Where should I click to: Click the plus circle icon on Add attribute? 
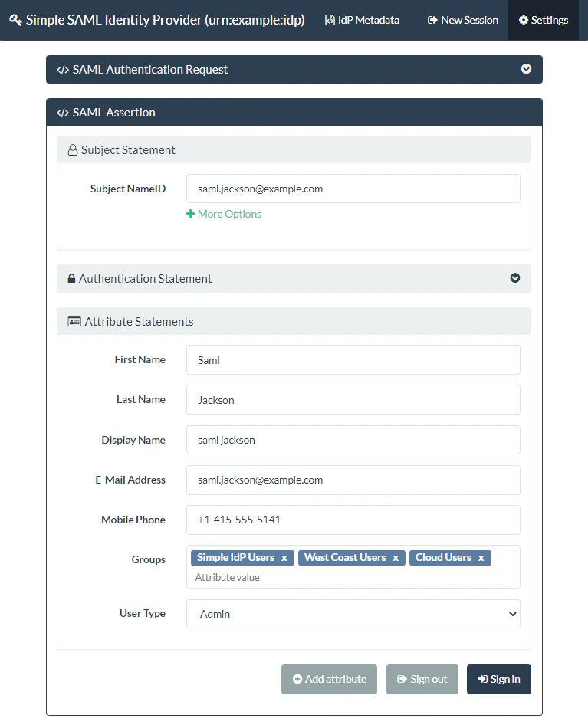[x=297, y=679]
